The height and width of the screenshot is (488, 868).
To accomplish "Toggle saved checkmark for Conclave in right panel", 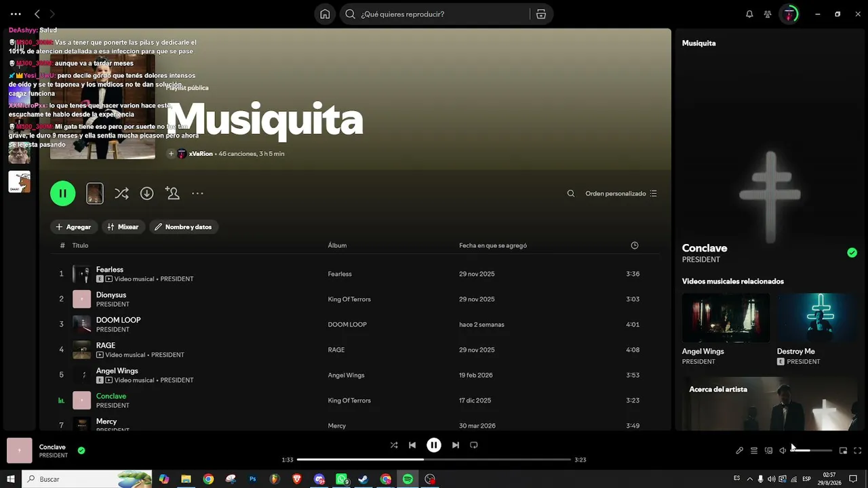I will coord(852,253).
